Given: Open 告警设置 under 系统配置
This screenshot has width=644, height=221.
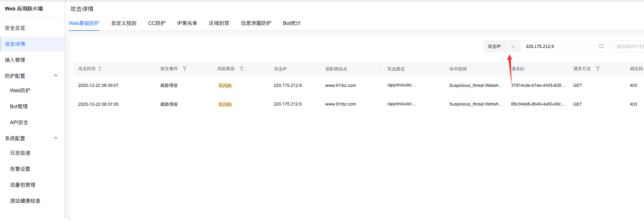Looking at the screenshot, I should pos(20,168).
